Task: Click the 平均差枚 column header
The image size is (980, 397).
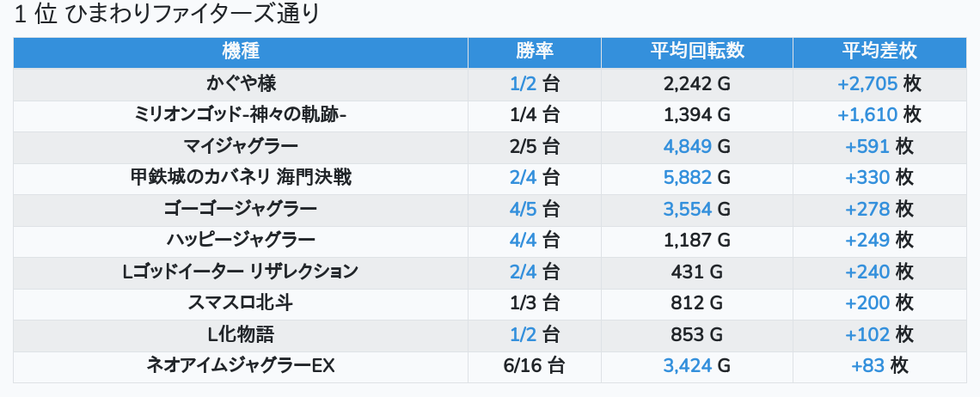Action: 879,52
